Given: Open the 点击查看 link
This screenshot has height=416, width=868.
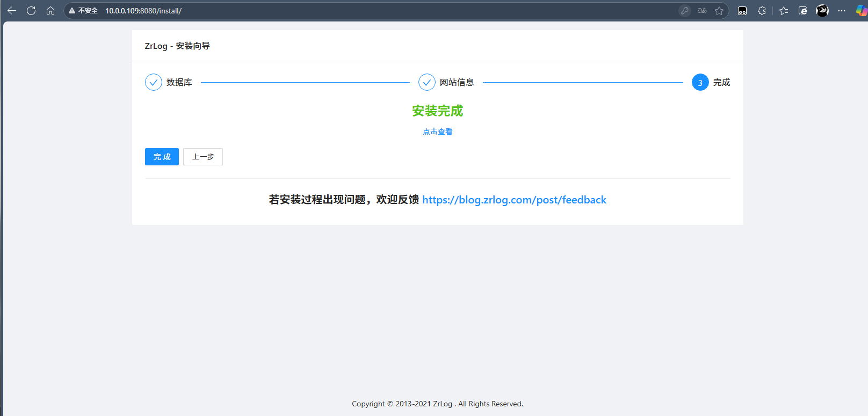Looking at the screenshot, I should click(x=438, y=132).
